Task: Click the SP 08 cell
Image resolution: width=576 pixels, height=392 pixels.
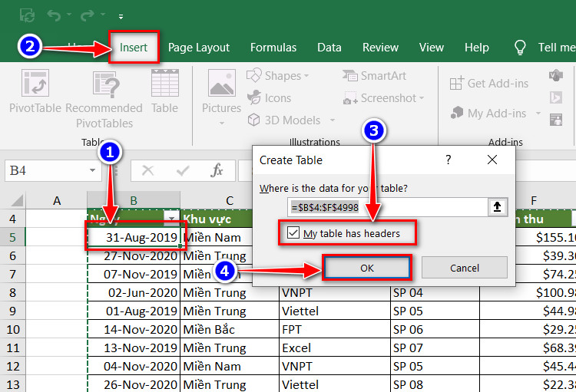Action: pos(435,384)
